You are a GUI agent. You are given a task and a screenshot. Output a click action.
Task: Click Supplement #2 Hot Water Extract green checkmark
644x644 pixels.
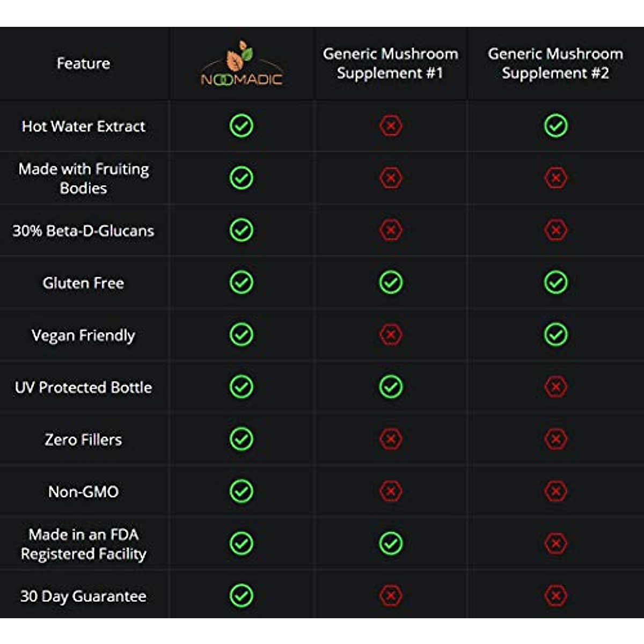(555, 126)
